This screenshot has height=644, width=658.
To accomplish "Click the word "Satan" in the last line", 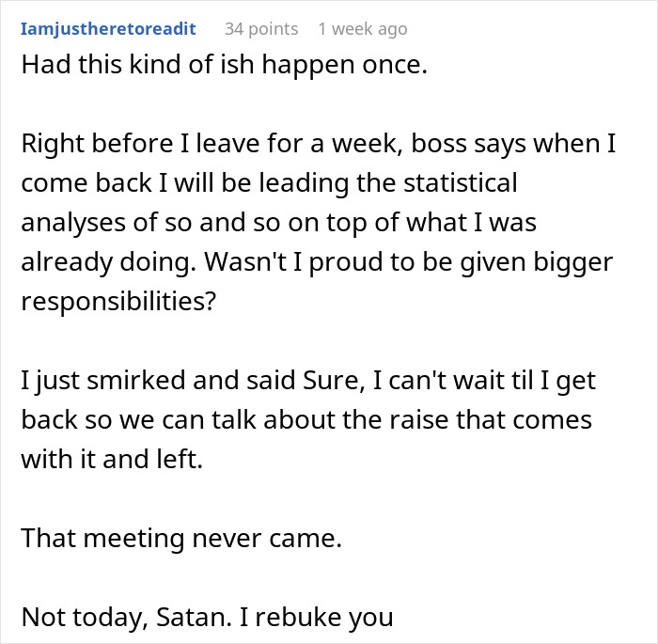I will pyautogui.click(x=201, y=616).
